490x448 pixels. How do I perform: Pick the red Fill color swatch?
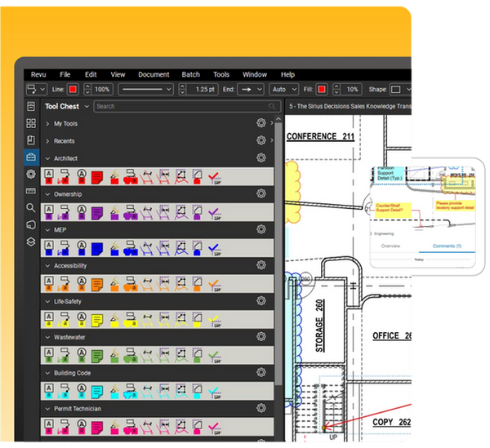tap(322, 89)
